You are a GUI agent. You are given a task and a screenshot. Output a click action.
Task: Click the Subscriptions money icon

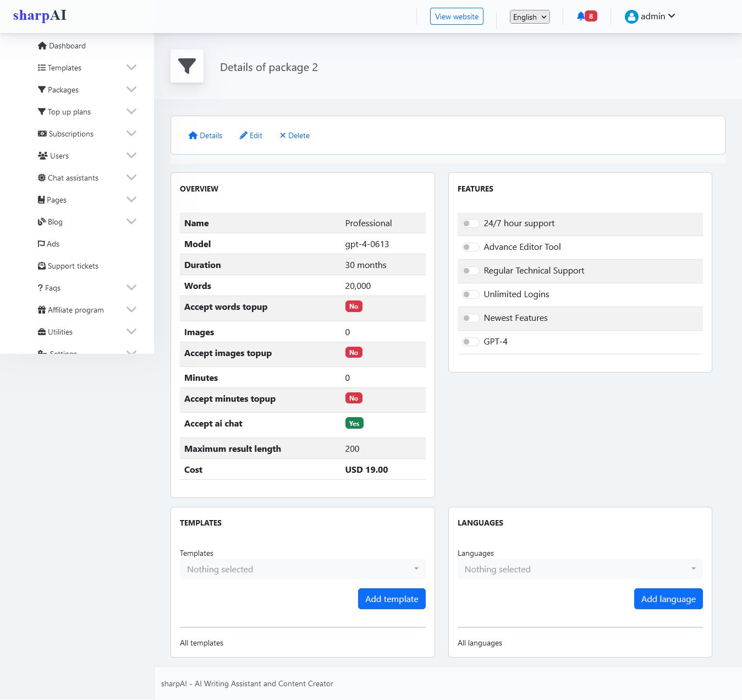click(42, 134)
